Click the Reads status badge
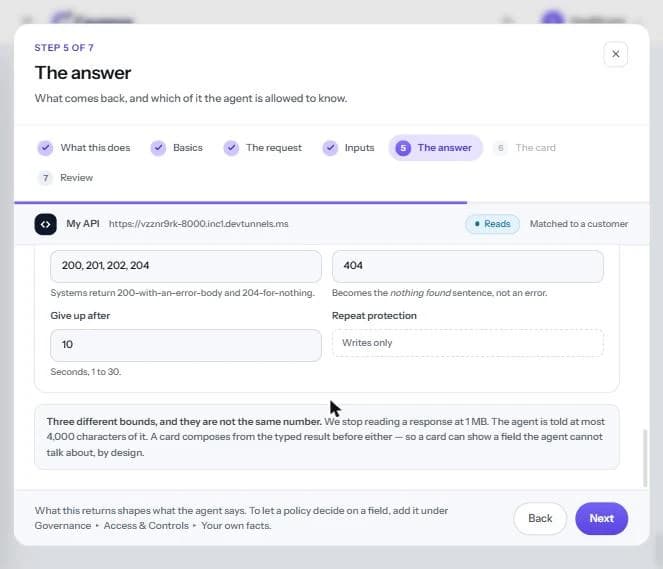Image resolution: width=663 pixels, height=569 pixels. click(x=492, y=224)
